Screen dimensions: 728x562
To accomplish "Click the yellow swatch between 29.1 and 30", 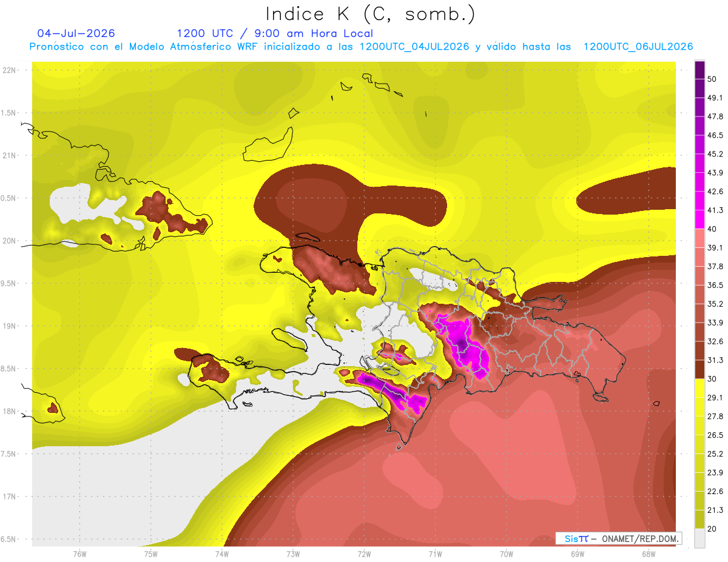I will coord(699,388).
